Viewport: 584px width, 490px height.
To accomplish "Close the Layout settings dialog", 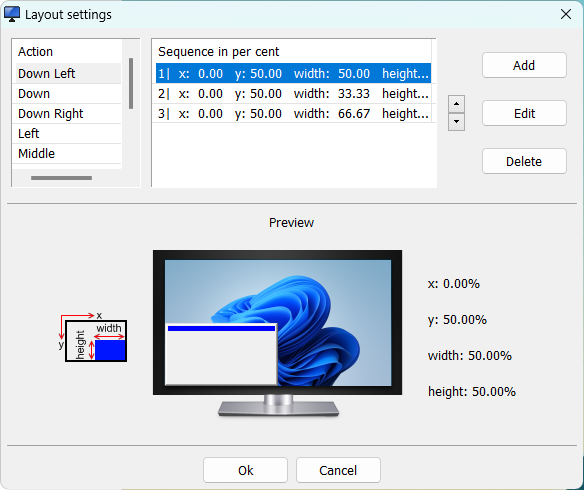I will (566, 14).
